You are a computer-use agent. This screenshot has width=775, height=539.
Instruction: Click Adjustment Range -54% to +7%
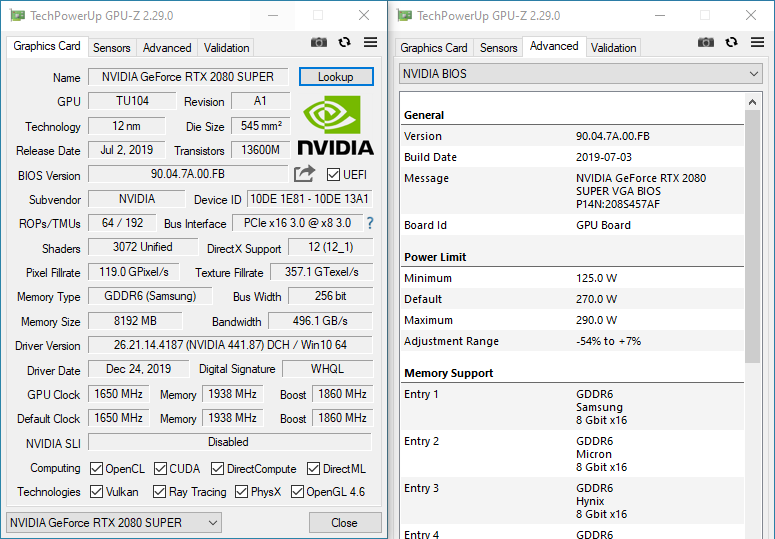click(608, 341)
